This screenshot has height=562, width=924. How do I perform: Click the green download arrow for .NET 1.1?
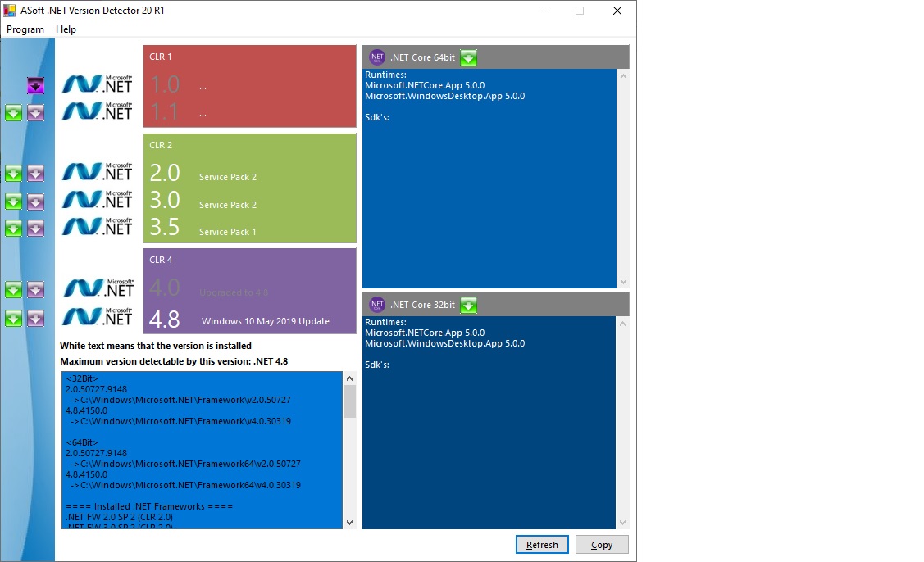[x=14, y=112]
